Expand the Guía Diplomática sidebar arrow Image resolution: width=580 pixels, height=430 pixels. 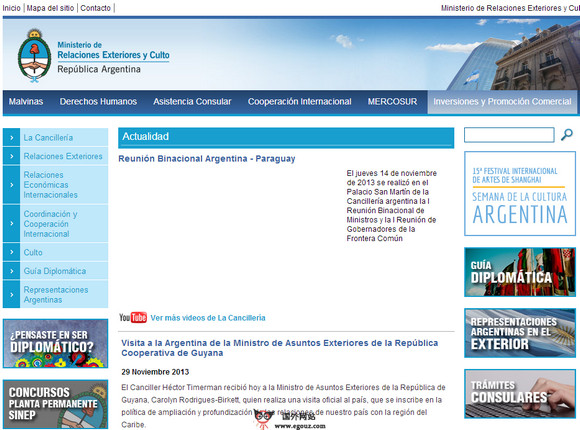11,271
